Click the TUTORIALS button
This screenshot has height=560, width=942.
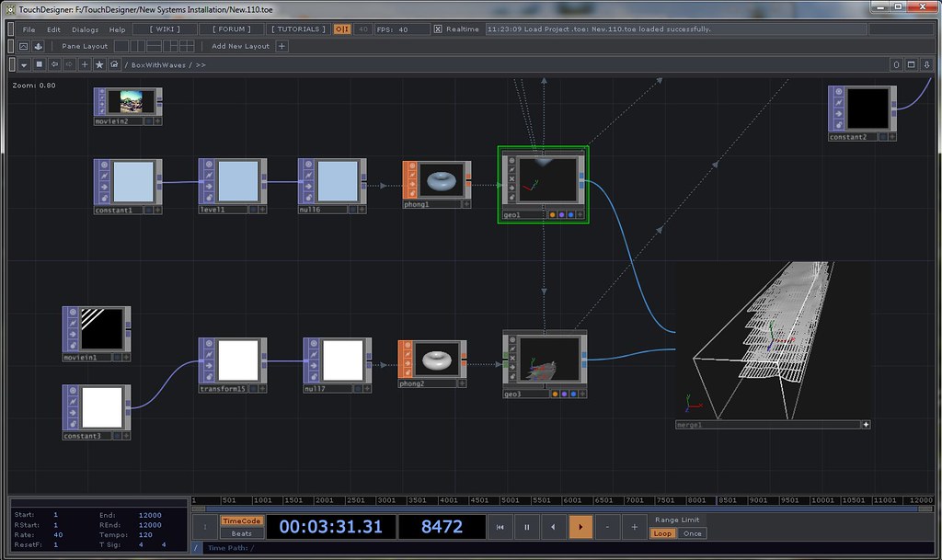(x=296, y=29)
